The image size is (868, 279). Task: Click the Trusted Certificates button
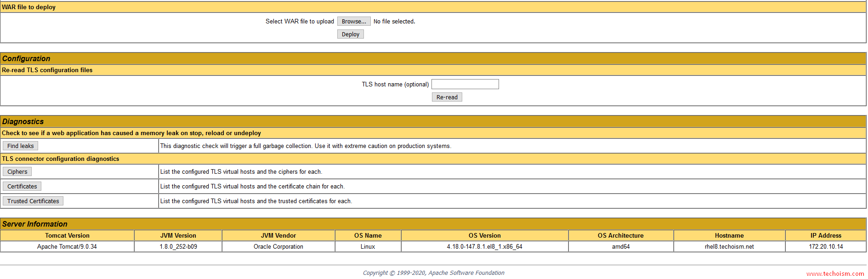[x=33, y=201]
